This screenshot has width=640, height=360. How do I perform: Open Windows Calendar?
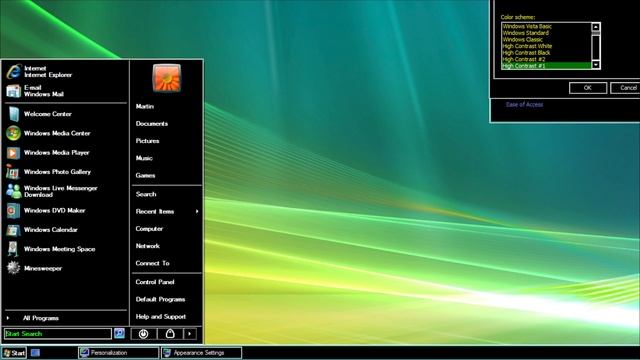[x=65, y=230]
